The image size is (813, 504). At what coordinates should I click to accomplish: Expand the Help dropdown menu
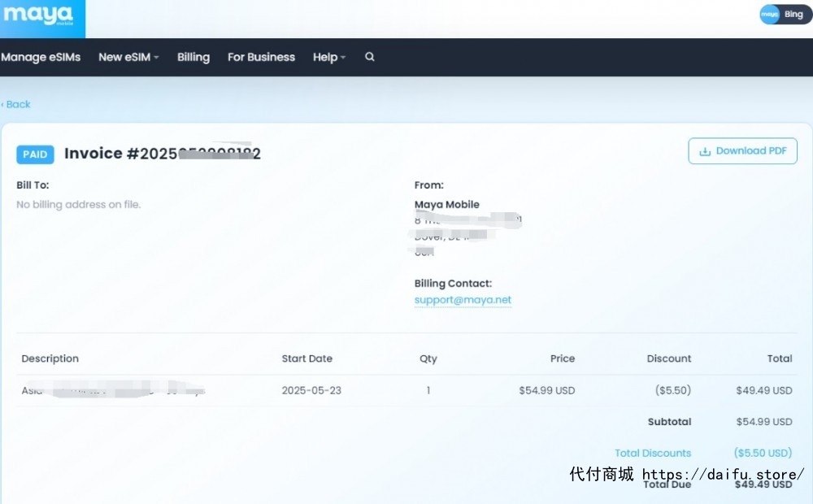(x=329, y=57)
